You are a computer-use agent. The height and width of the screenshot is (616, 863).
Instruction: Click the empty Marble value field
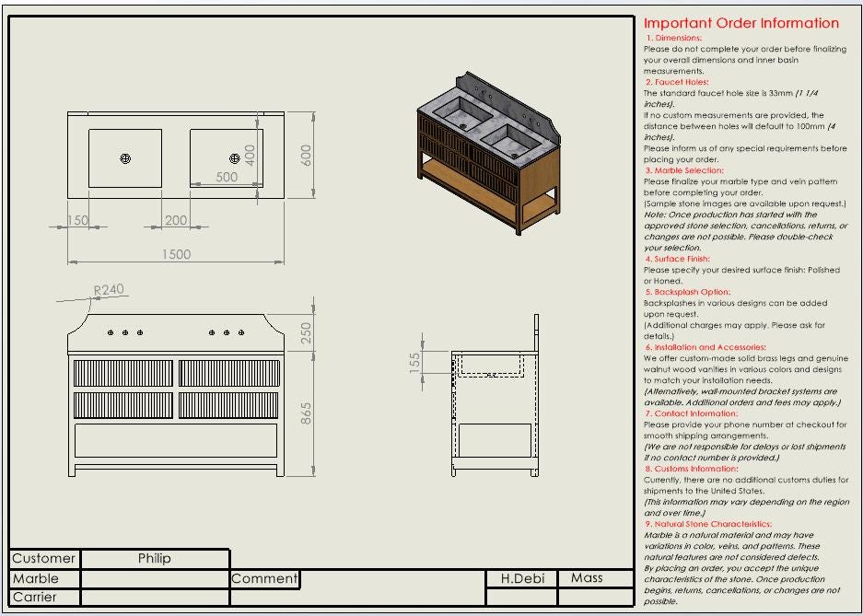tap(155, 578)
